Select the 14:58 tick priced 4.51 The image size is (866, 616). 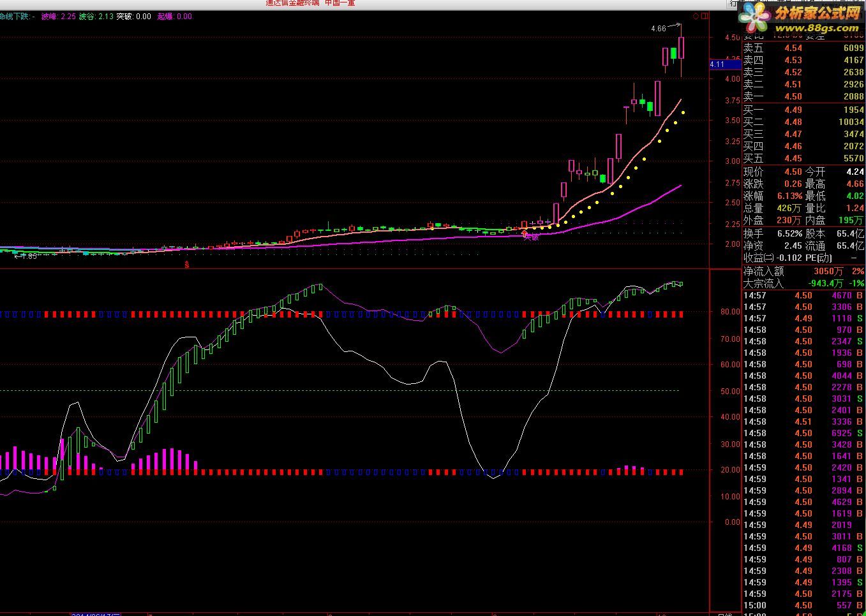pos(803,422)
